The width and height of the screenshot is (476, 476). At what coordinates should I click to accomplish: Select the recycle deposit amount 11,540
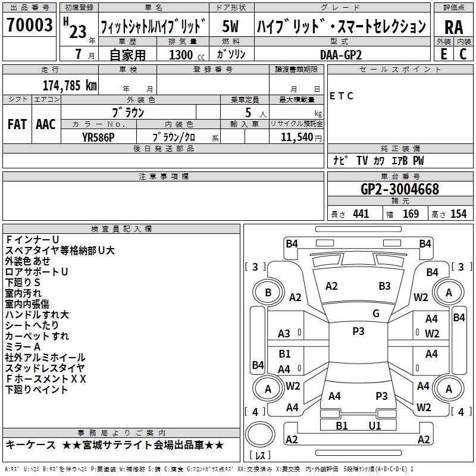point(296,137)
